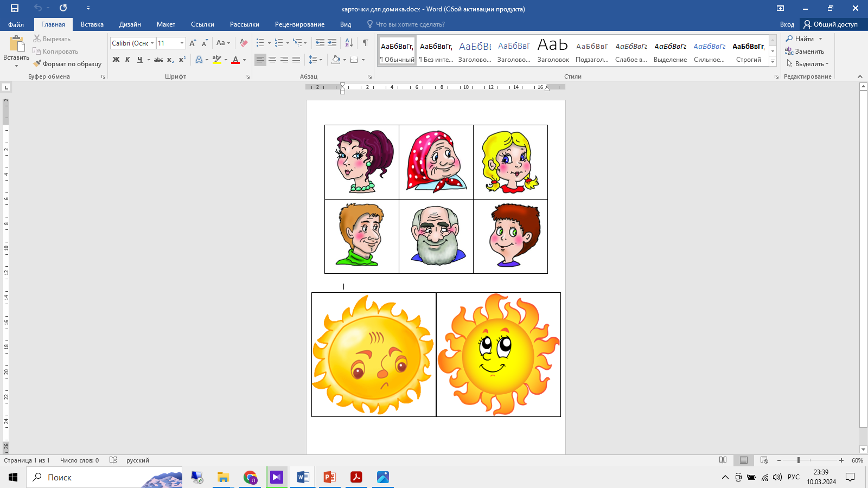Center align the paragraph text
868x488 pixels.
click(272, 60)
